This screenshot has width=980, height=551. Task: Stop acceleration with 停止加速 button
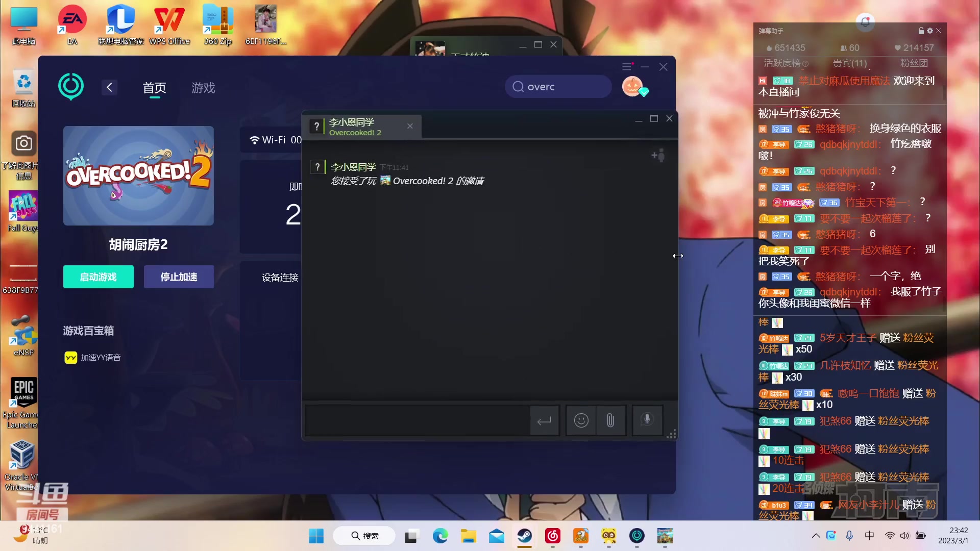179,277
